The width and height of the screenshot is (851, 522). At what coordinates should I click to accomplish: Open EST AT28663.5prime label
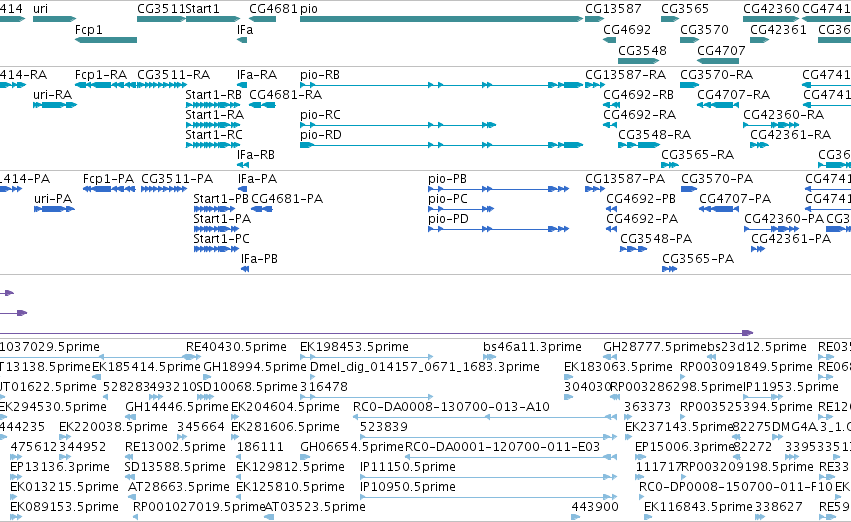point(179,487)
